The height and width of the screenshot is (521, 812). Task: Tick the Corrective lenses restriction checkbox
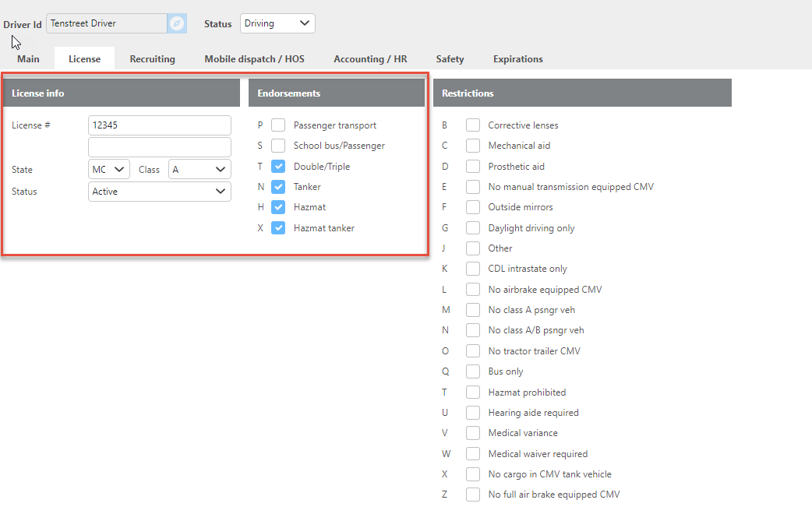(473, 125)
